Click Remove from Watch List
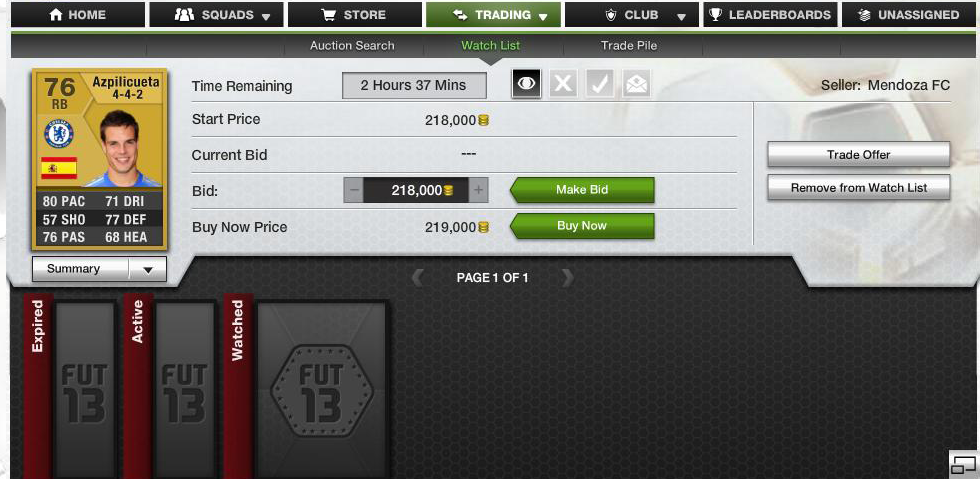 coord(859,188)
